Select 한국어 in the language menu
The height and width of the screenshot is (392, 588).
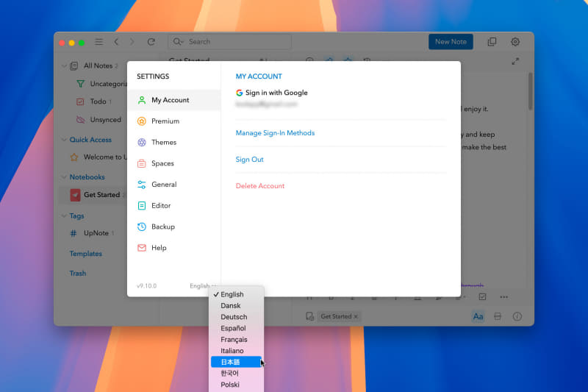click(236, 373)
